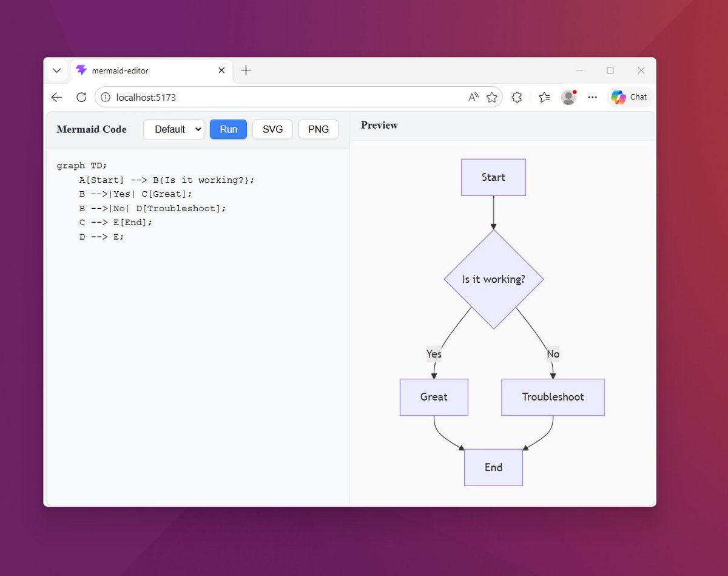Click the code line with D[Troubleshoot]
Viewport: 728px width, 576px height.
click(x=152, y=208)
